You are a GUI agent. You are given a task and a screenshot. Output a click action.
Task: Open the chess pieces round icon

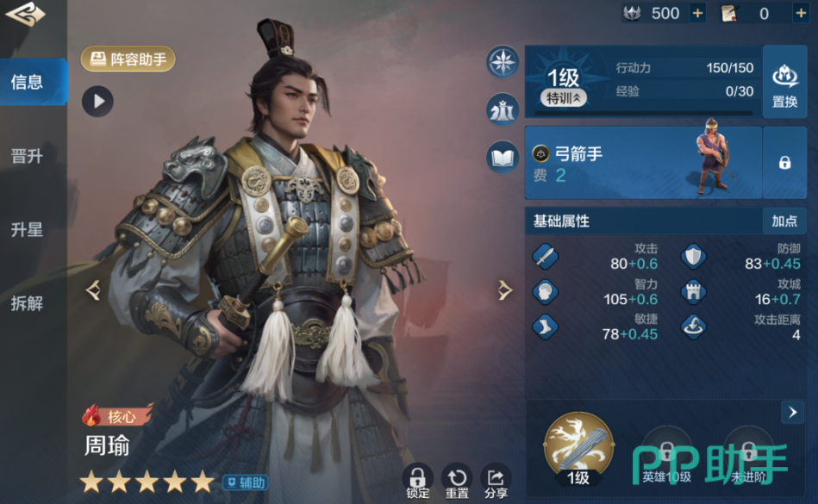[503, 110]
